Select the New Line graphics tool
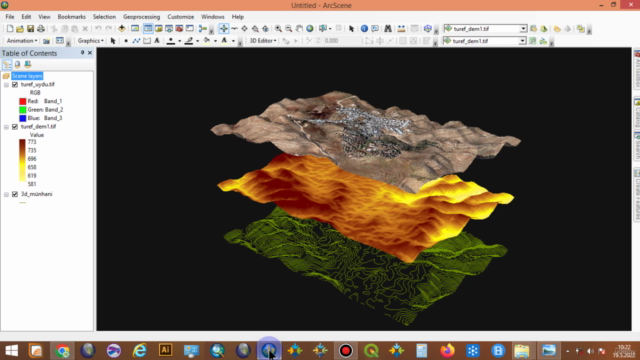This screenshot has height=360, width=640. (x=136, y=41)
